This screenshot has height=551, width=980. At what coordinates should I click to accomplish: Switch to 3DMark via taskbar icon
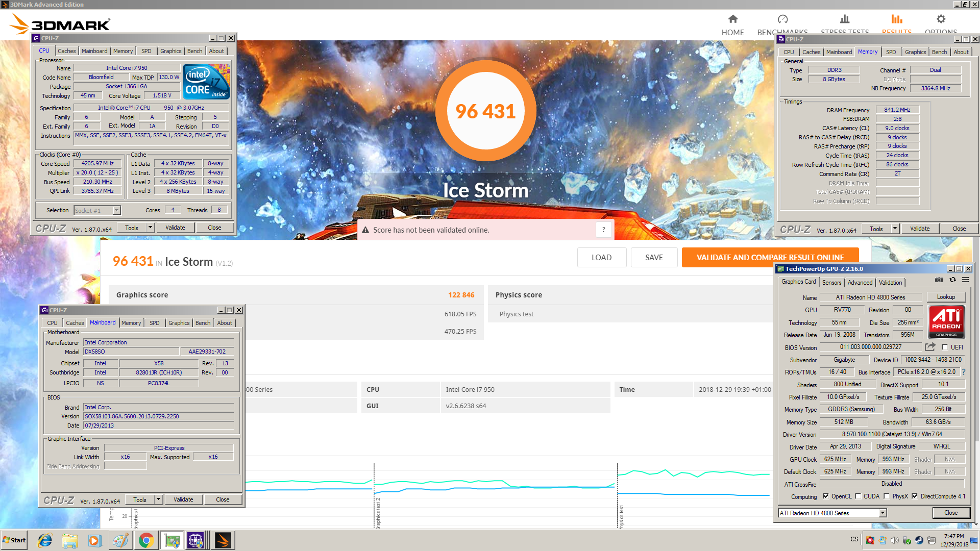223,540
